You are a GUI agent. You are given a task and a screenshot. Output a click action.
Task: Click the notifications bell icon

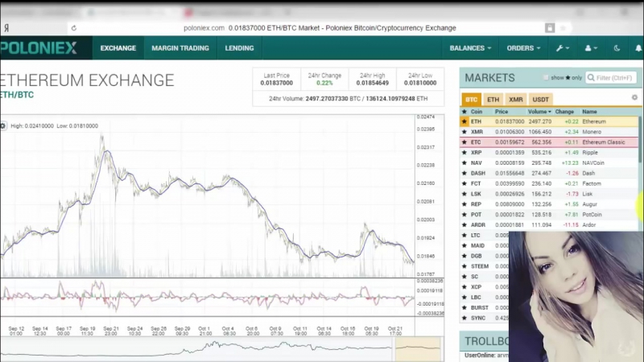tap(638, 48)
